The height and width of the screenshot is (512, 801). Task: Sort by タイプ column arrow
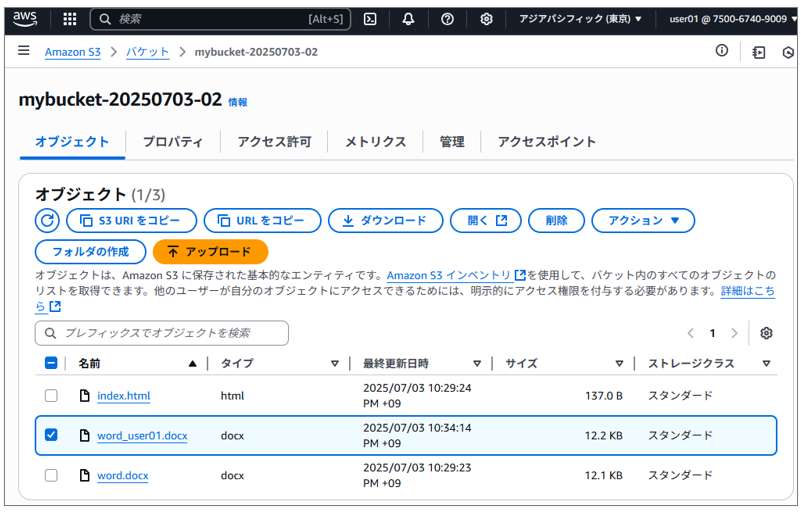[335, 364]
